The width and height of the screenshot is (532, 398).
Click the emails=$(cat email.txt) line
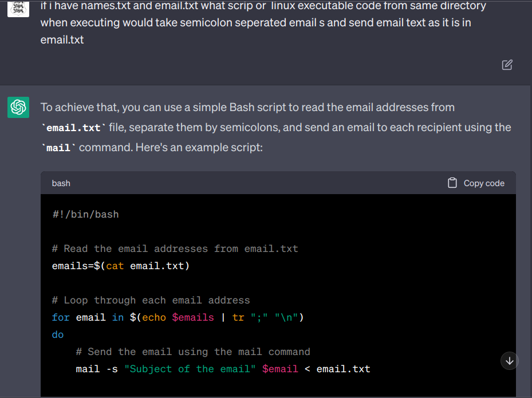(120, 266)
